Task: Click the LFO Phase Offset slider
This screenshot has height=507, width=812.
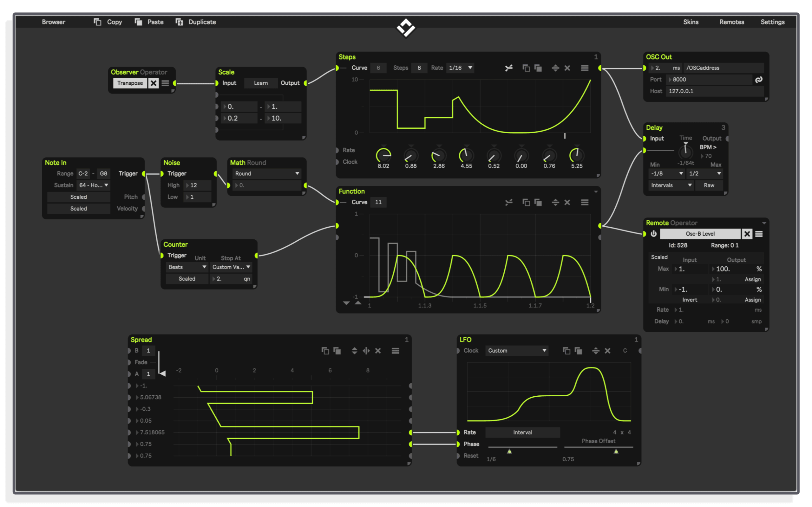Action: pyautogui.click(x=598, y=449)
